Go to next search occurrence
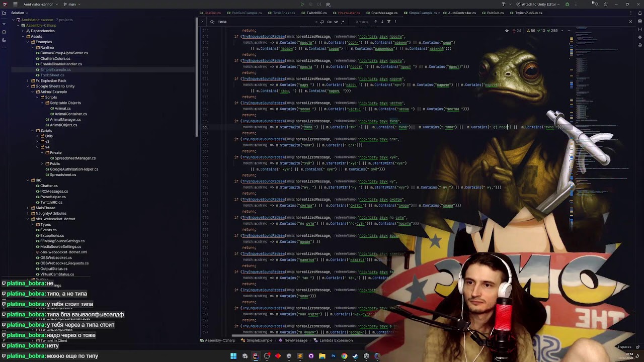644x362 pixels. click(382, 22)
